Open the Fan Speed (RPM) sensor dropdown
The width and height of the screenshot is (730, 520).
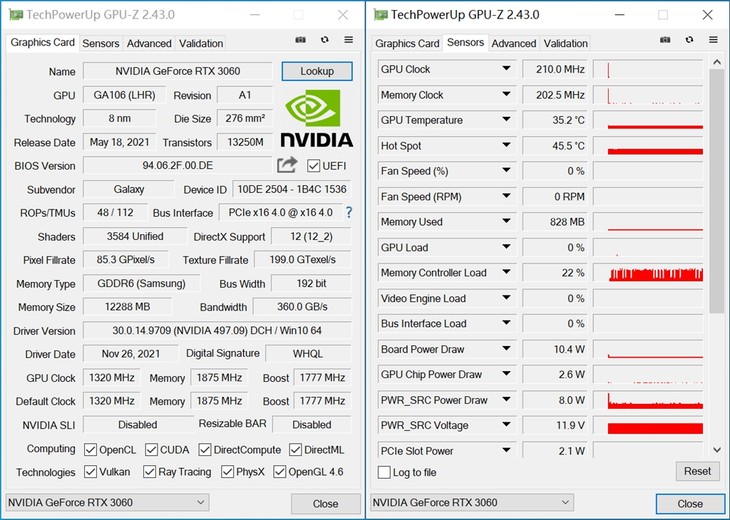tap(506, 196)
